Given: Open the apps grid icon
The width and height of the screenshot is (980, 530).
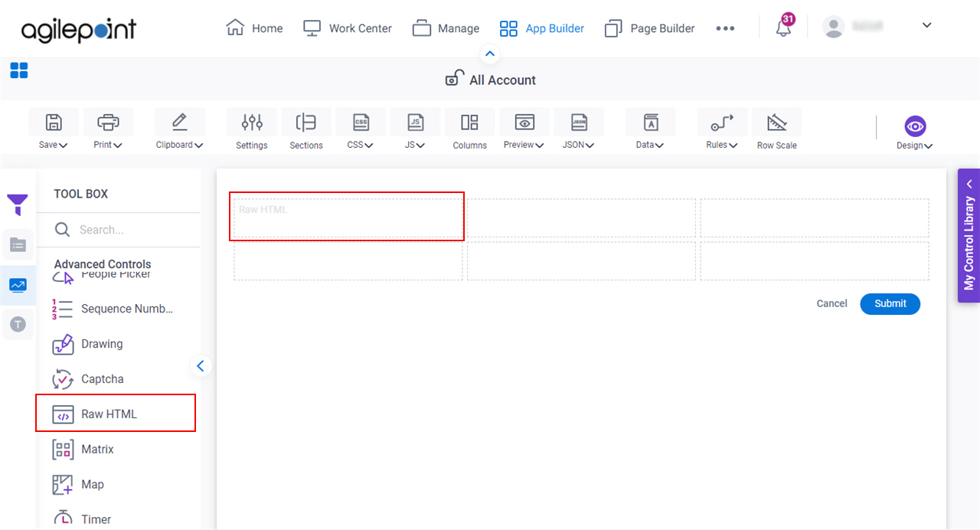Looking at the screenshot, I should click(x=19, y=71).
